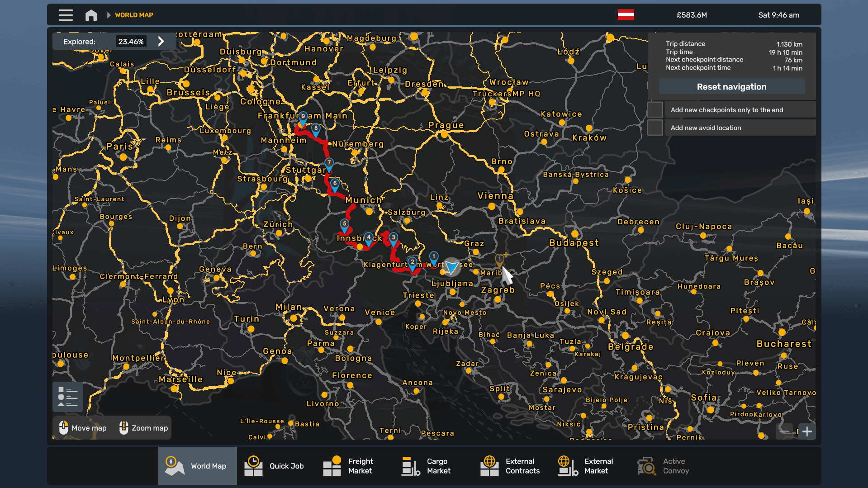868x488 pixels.
Task: Open the map legend list icon
Action: tap(68, 397)
